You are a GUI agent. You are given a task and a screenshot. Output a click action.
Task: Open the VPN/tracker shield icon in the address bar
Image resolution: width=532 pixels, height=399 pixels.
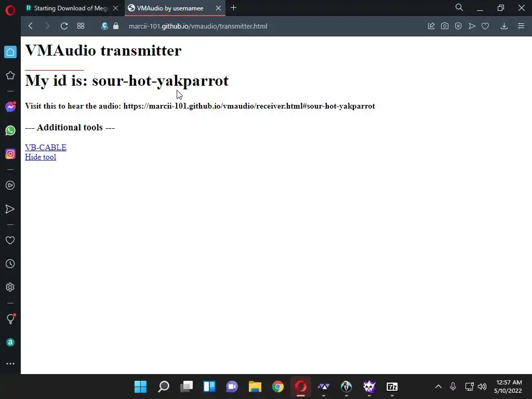point(104,26)
